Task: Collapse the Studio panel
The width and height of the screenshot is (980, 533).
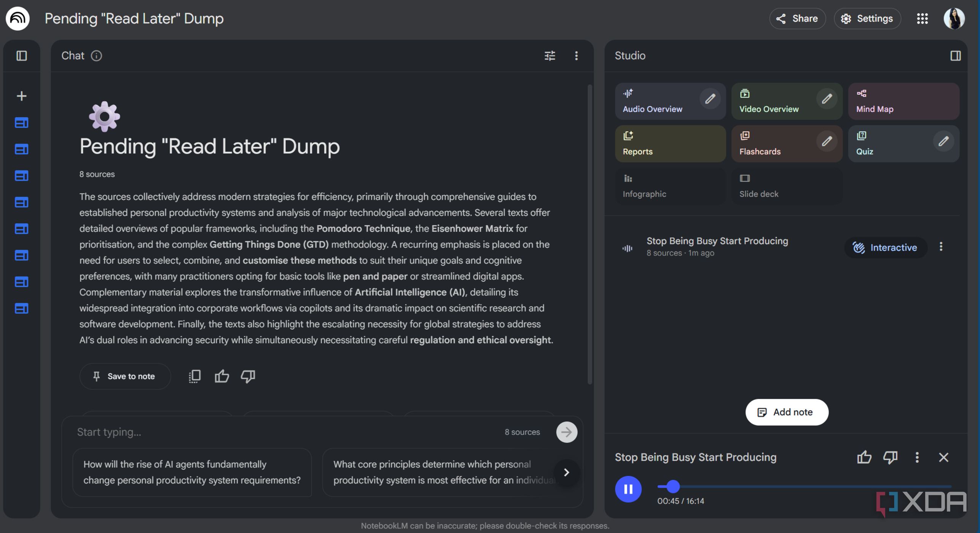Action: (955, 56)
